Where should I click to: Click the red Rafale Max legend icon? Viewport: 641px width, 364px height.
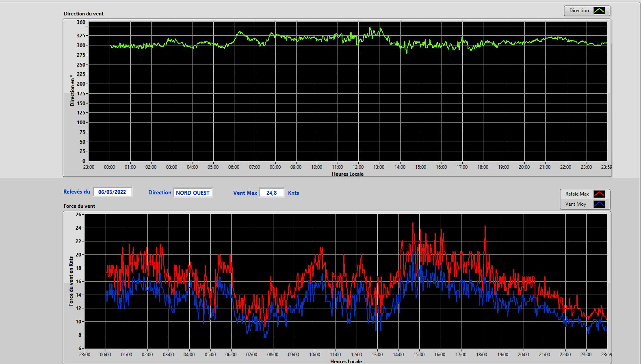pyautogui.click(x=599, y=194)
